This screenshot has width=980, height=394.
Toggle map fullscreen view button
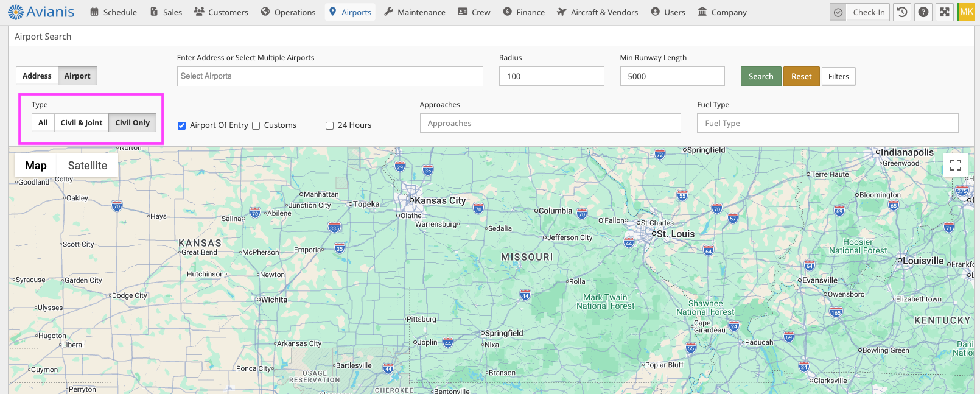(955, 165)
